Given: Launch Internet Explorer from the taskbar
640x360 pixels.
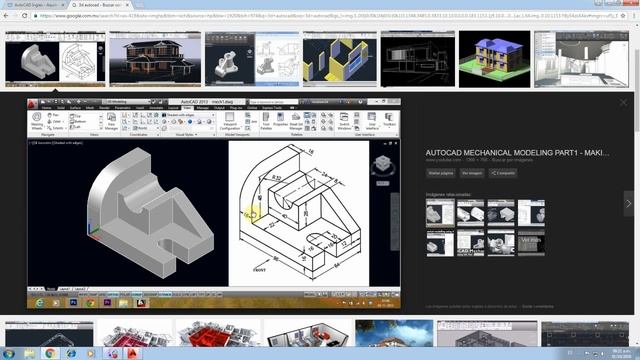Looking at the screenshot, I should tap(71, 353).
